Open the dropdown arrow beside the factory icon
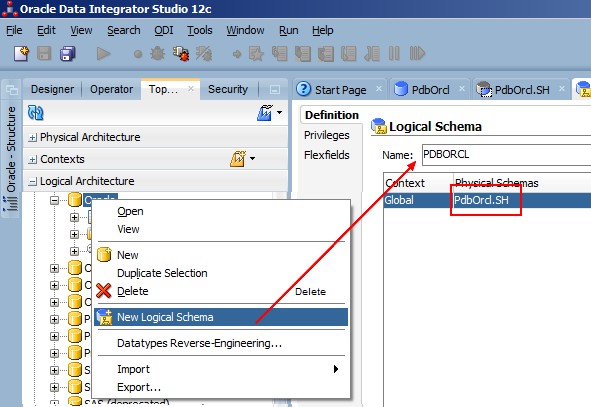This screenshot has width=591, height=407. (279, 112)
